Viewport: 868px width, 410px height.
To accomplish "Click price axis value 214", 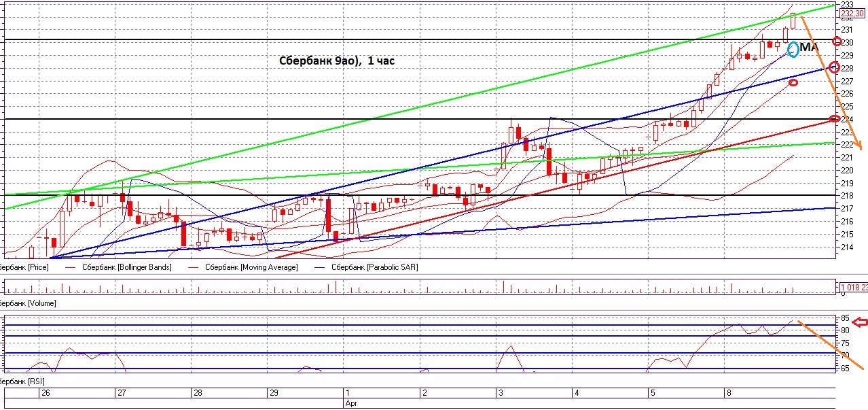I will [x=847, y=247].
